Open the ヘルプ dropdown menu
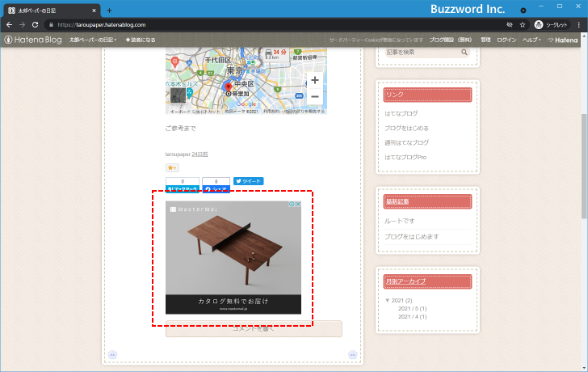This screenshot has height=372, width=588. point(532,40)
